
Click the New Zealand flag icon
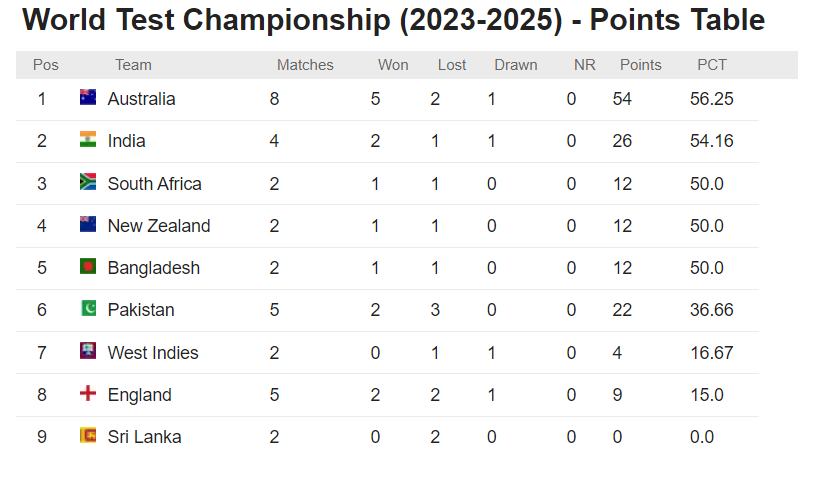pos(88,225)
